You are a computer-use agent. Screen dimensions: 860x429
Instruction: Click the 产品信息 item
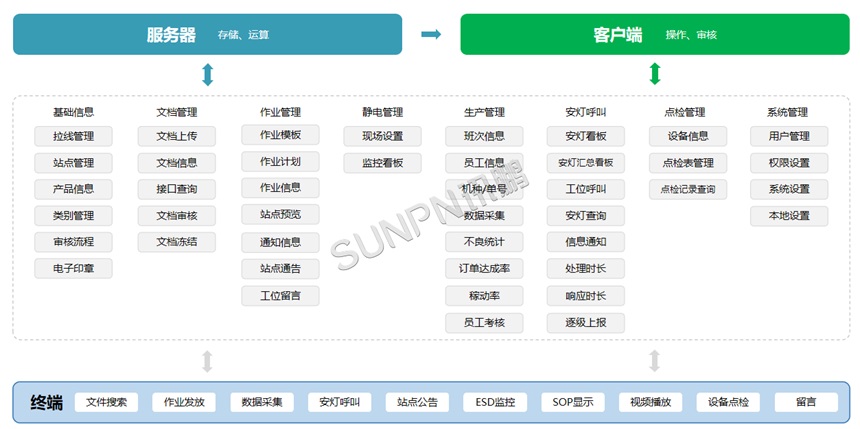point(73,189)
